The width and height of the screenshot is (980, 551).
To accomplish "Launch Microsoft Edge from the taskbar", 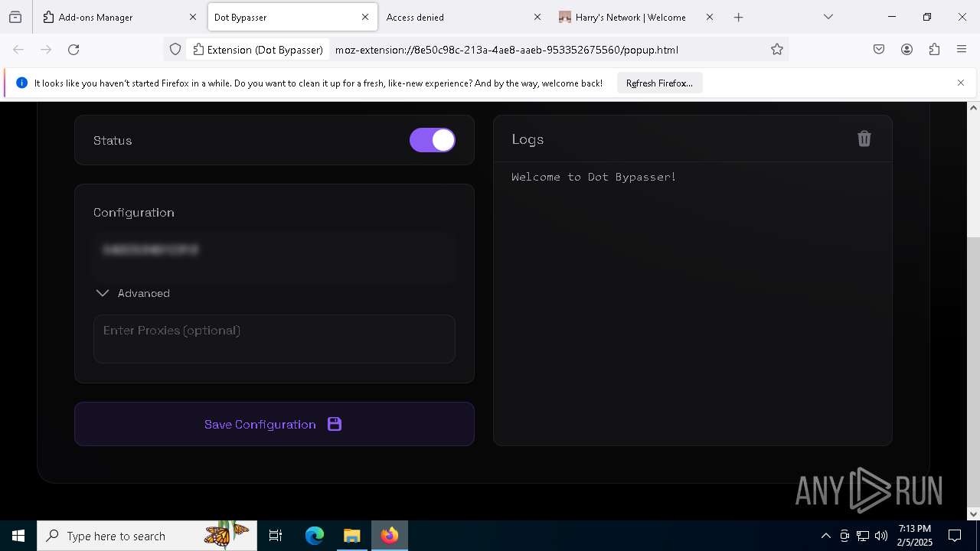I will pos(315,536).
